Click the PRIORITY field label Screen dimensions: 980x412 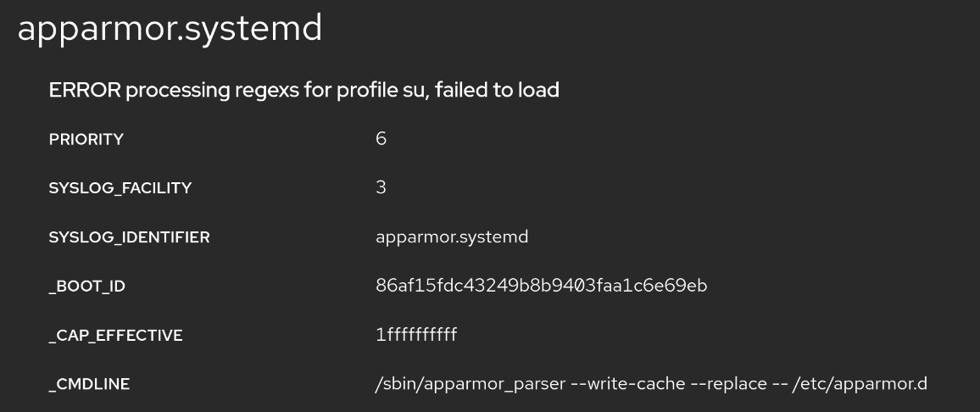(x=86, y=140)
